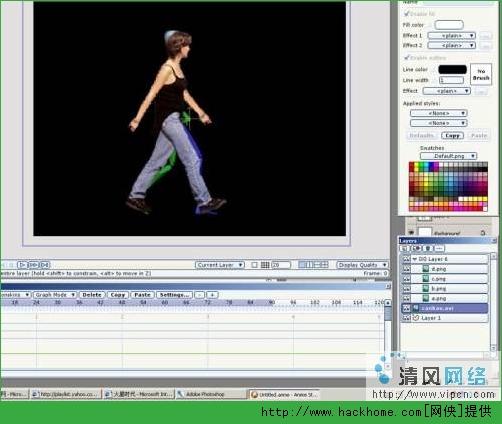The image size is (502, 424).
Task: Toggle the Enable outline checkbox
Action: 406,58
